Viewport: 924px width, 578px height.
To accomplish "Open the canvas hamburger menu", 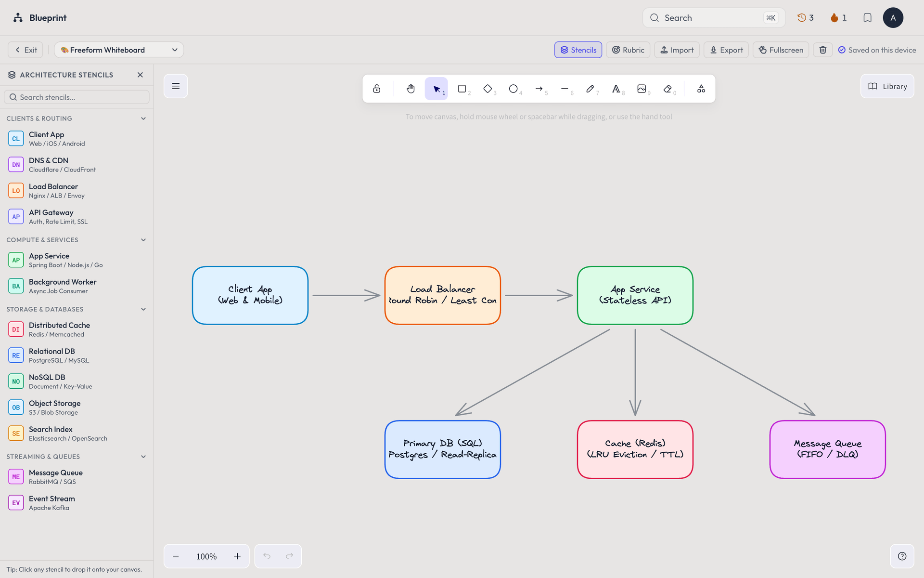I will pos(176,86).
